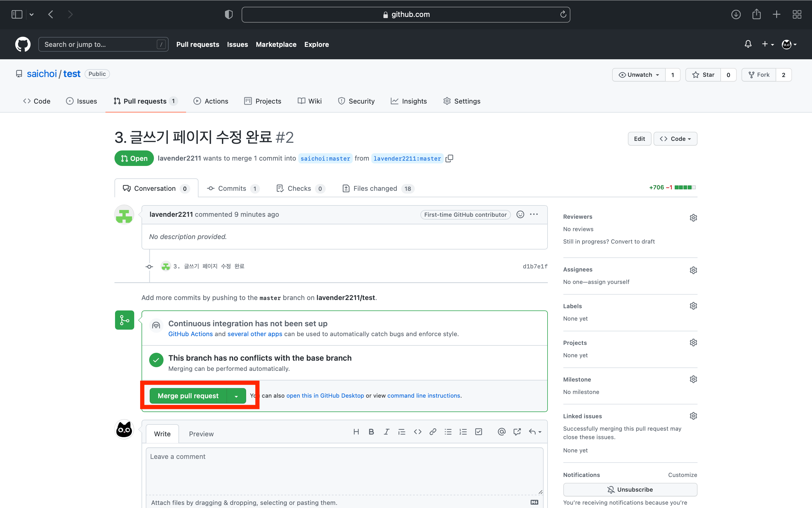Viewport: 812px width, 508px height.
Task: Expand Safari sidebar chevron menu
Action: click(x=32, y=14)
